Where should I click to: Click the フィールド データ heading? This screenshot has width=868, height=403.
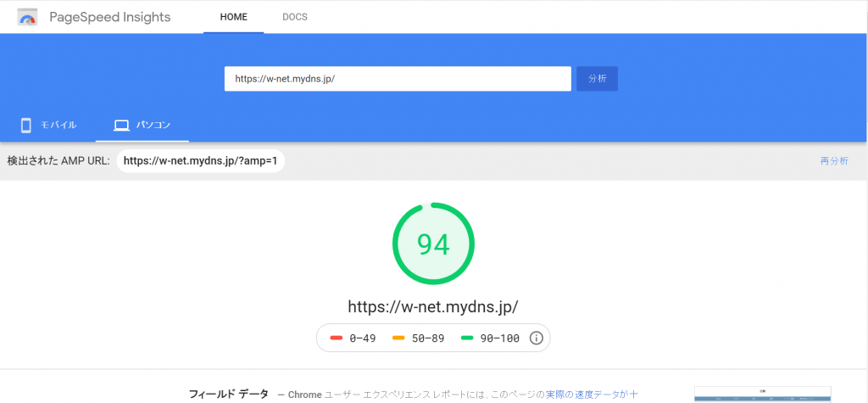229,395
